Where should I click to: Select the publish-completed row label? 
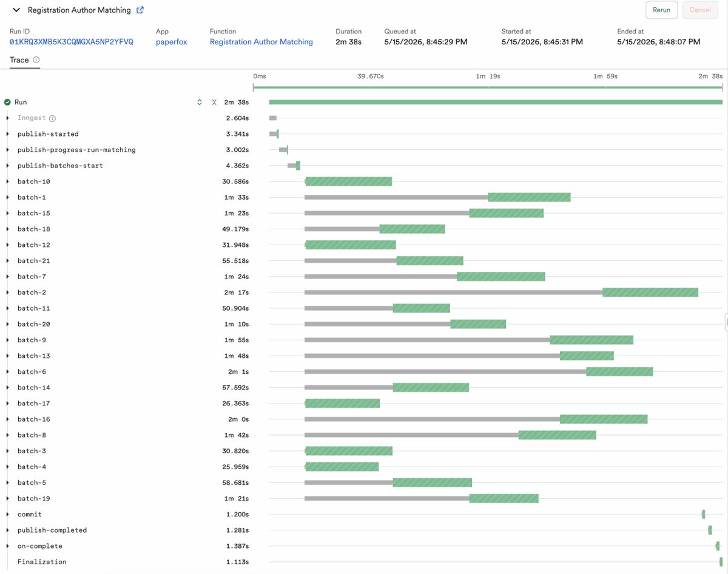pyautogui.click(x=52, y=530)
